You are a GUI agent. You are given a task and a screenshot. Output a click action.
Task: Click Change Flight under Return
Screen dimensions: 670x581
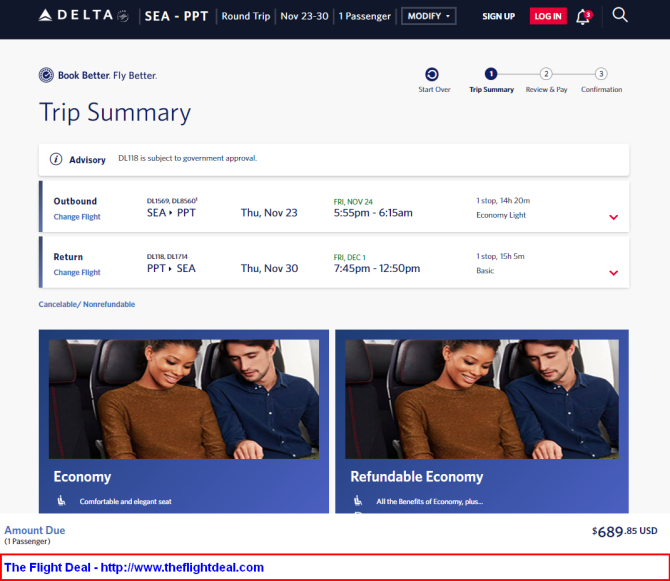pyautogui.click(x=77, y=272)
